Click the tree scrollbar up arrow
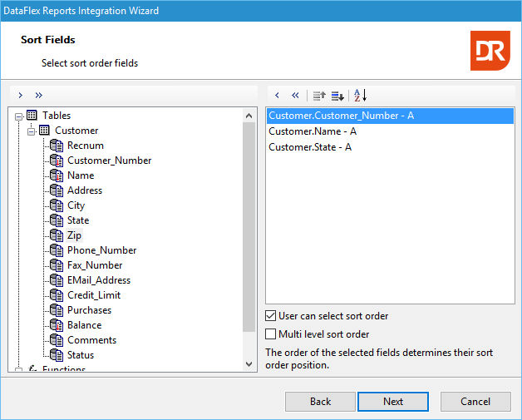The width and height of the screenshot is (522, 420). pos(249,116)
